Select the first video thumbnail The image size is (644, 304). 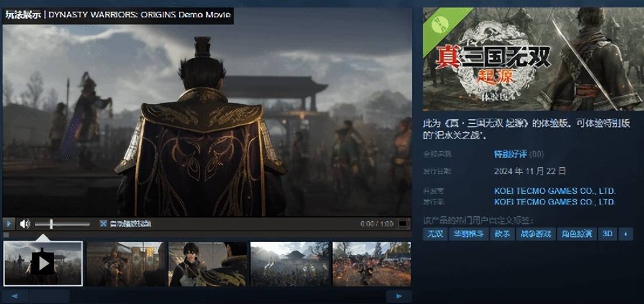43,263
